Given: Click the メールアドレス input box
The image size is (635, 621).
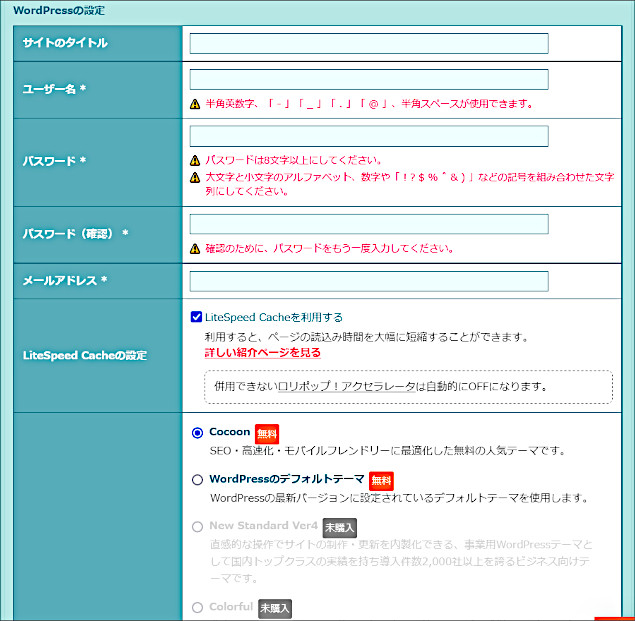Looking at the screenshot, I should click(x=369, y=281).
